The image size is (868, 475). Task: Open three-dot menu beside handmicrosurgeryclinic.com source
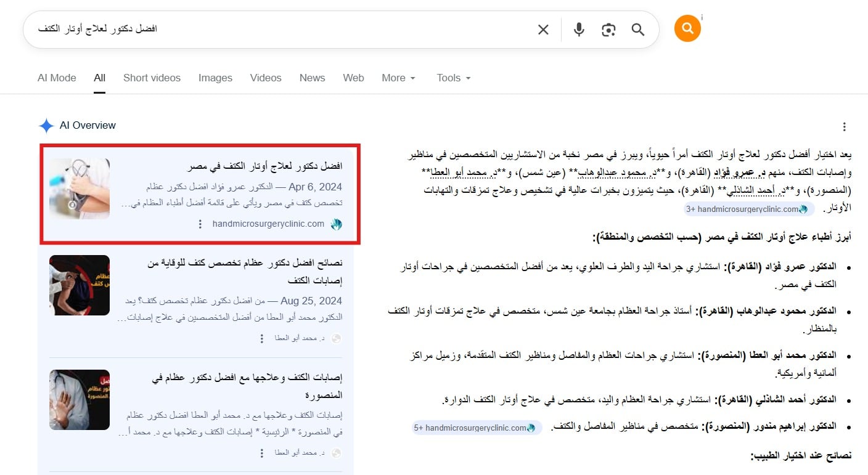click(x=200, y=224)
